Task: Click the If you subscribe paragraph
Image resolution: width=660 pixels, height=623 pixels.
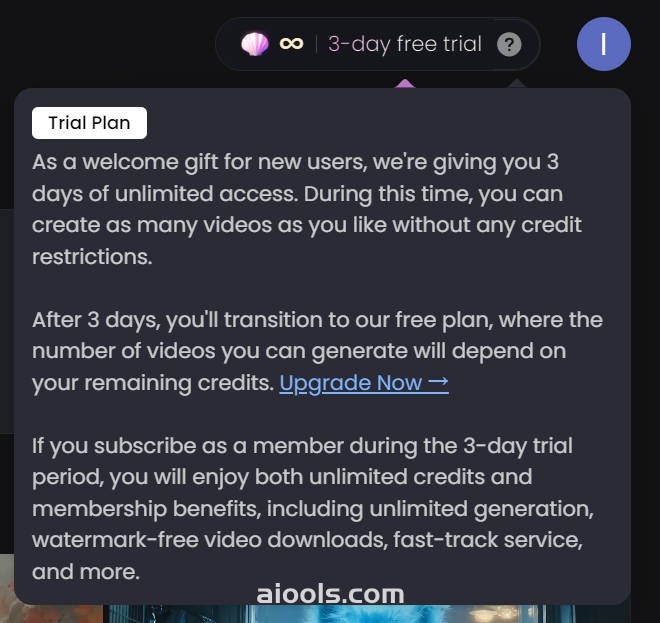Action: (x=312, y=509)
